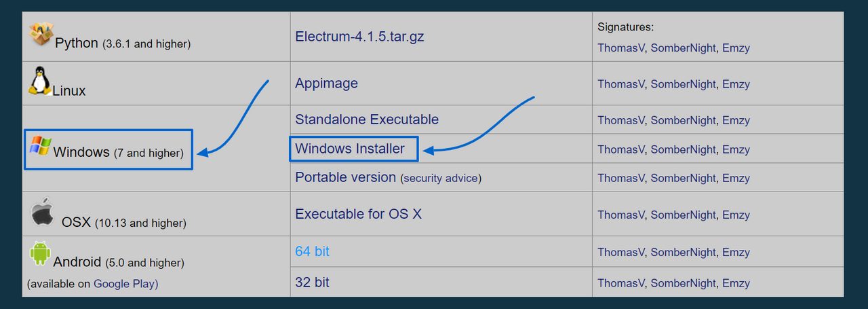Open the Google Play link
Screen dimensions: 868x309
(x=125, y=284)
